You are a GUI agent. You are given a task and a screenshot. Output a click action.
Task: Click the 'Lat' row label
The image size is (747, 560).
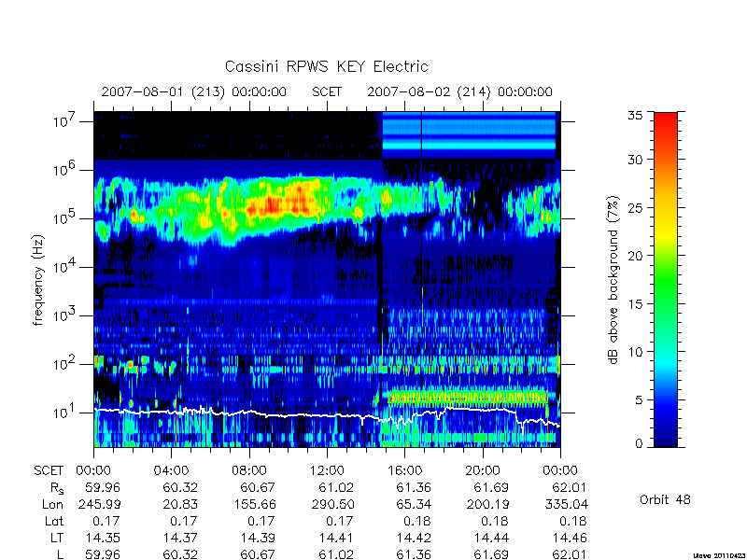pos(54,521)
